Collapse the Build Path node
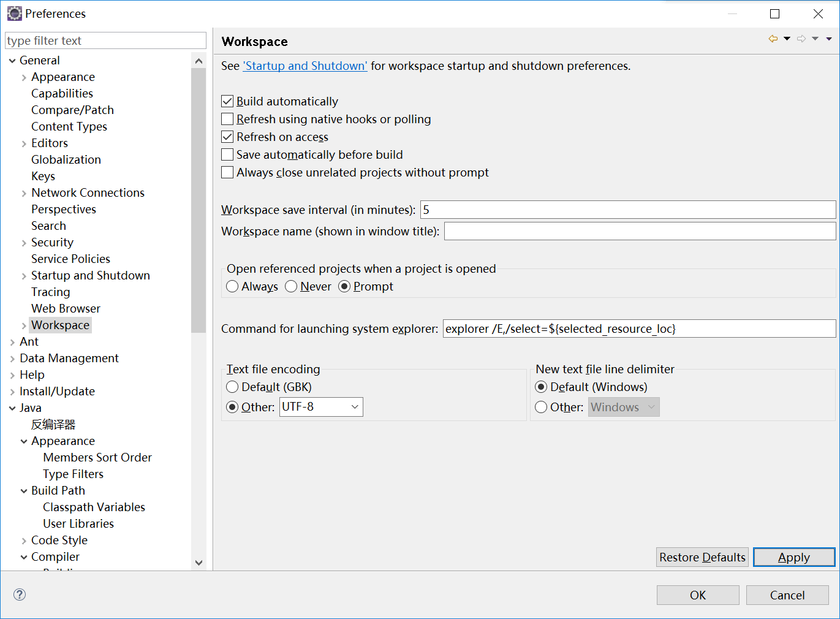The width and height of the screenshot is (840, 619). 24,491
